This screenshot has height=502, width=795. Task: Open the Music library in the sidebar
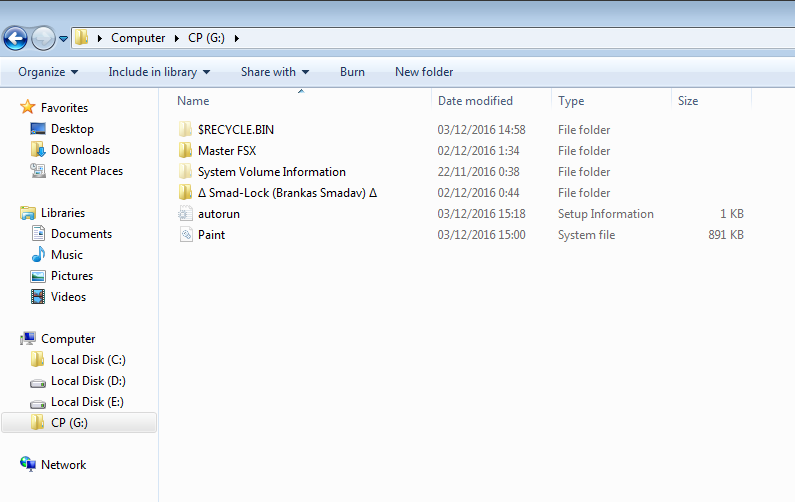67,255
